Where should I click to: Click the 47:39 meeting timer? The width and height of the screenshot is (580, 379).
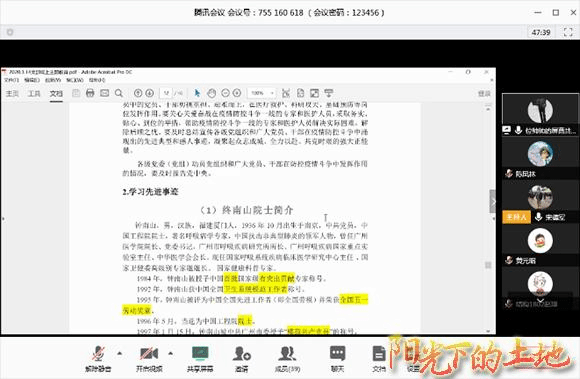[541, 32]
